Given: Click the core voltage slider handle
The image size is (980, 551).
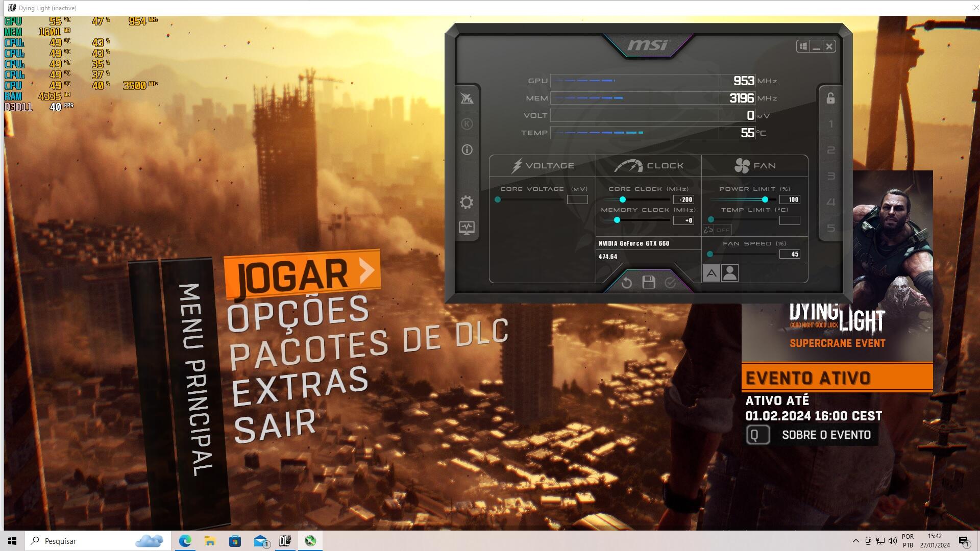Looking at the screenshot, I should coord(498,199).
